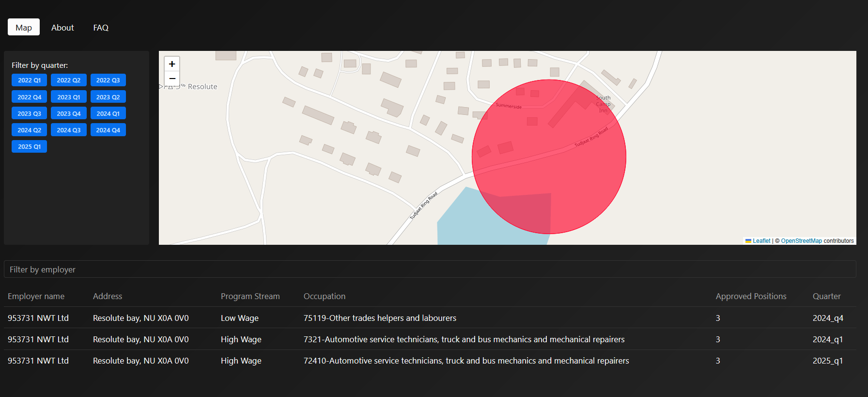Click the Occupation column header

pos(325,296)
